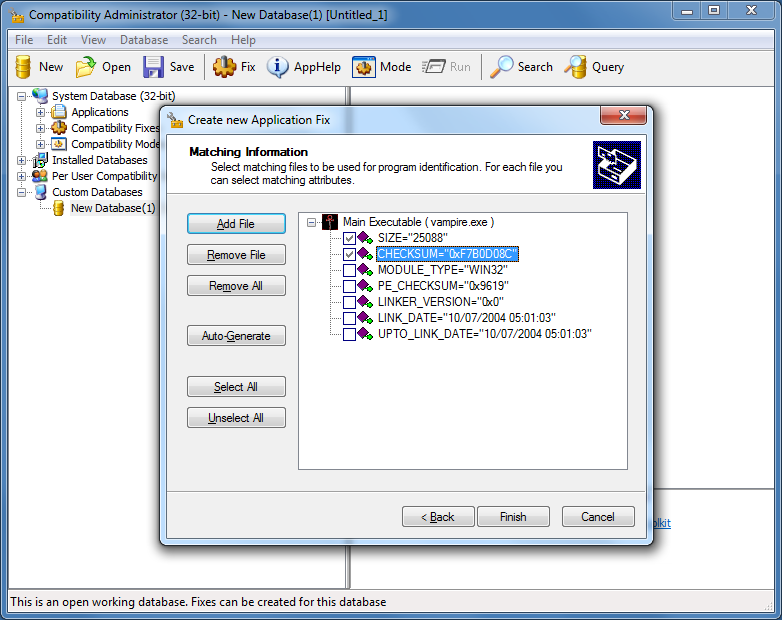Select the highlighted CHECKSUM attribute text
The width and height of the screenshot is (782, 620).
point(447,254)
